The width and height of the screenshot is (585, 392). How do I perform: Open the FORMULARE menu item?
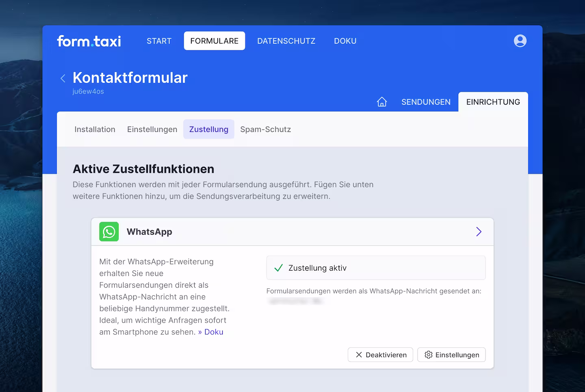click(214, 41)
